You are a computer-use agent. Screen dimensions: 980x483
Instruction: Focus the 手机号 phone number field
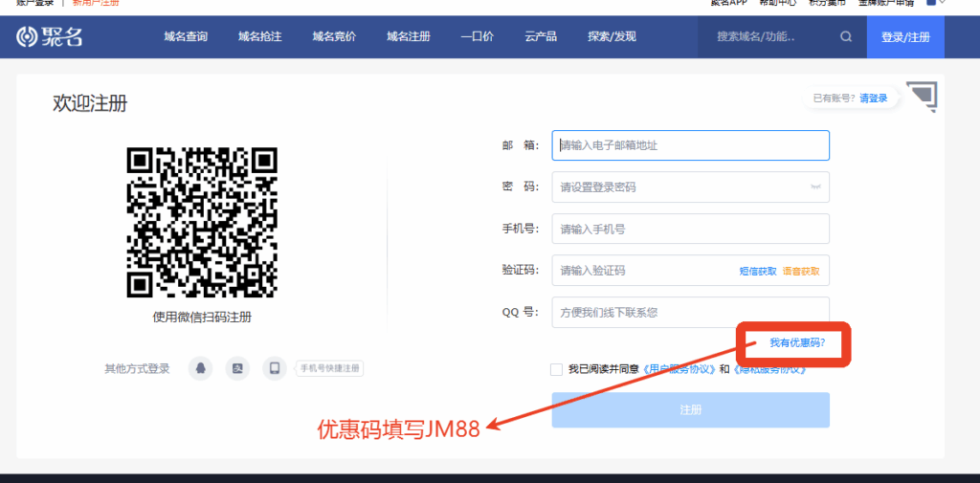click(x=691, y=229)
